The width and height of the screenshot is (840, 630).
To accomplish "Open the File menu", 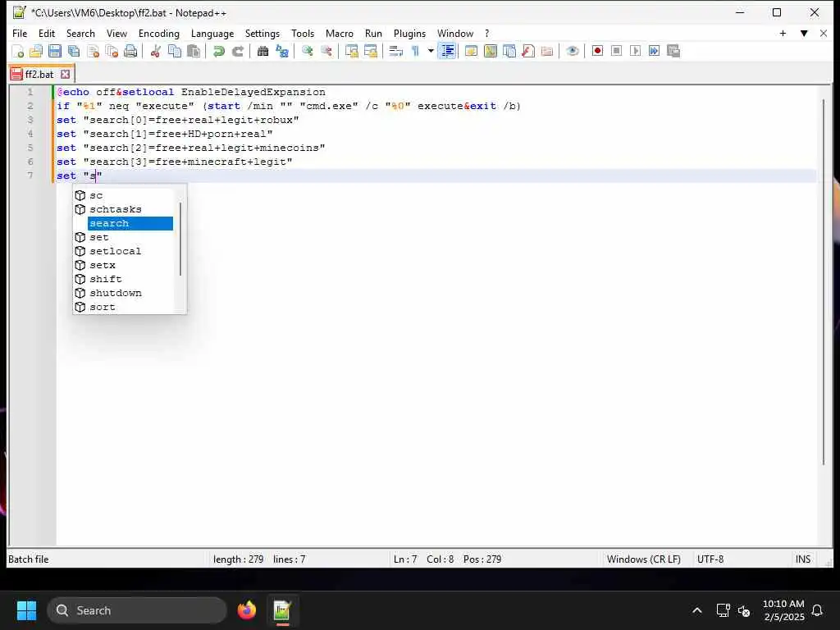I will click(20, 33).
